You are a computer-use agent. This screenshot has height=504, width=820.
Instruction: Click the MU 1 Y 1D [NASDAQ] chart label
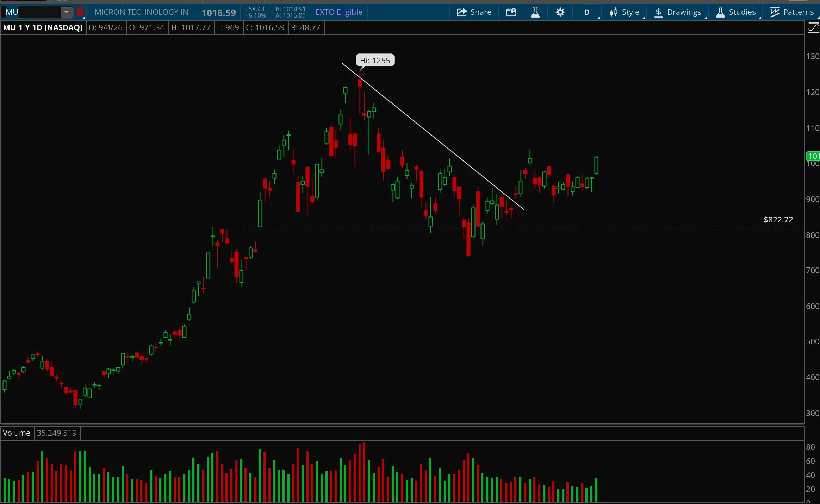tap(43, 27)
